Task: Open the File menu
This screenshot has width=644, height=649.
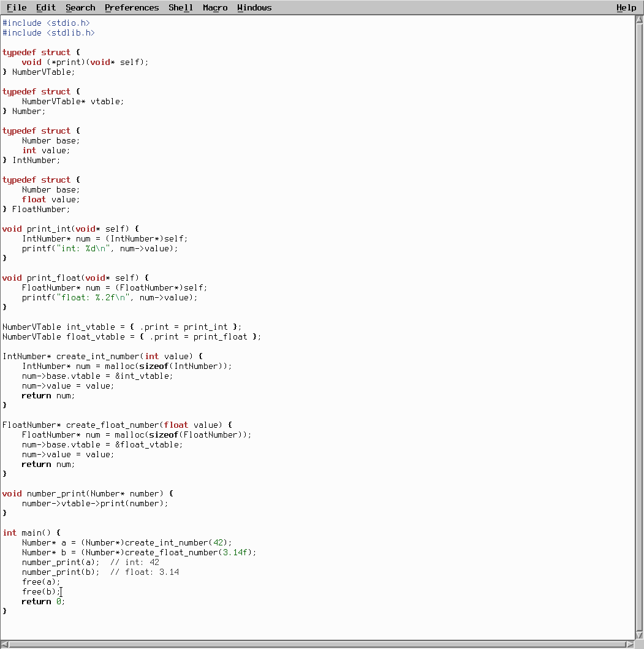Action: click(x=17, y=7)
